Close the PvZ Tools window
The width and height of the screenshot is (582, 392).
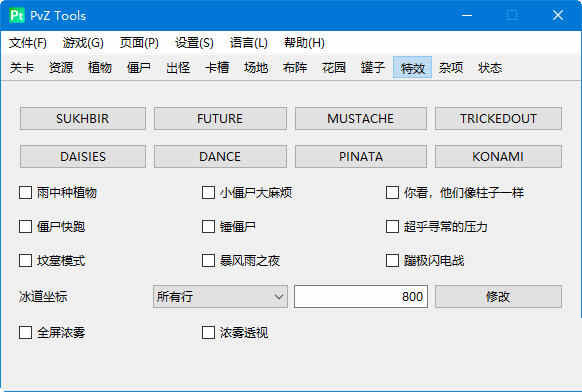[x=558, y=15]
